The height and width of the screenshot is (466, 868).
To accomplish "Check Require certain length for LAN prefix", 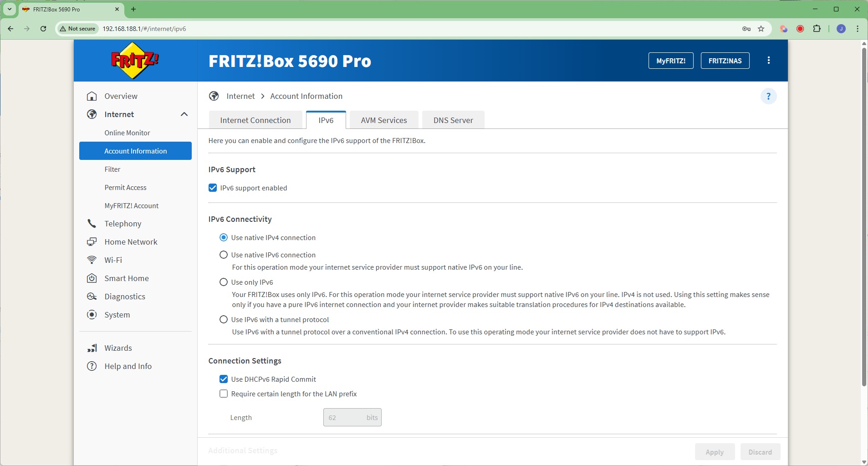I will pos(224,394).
